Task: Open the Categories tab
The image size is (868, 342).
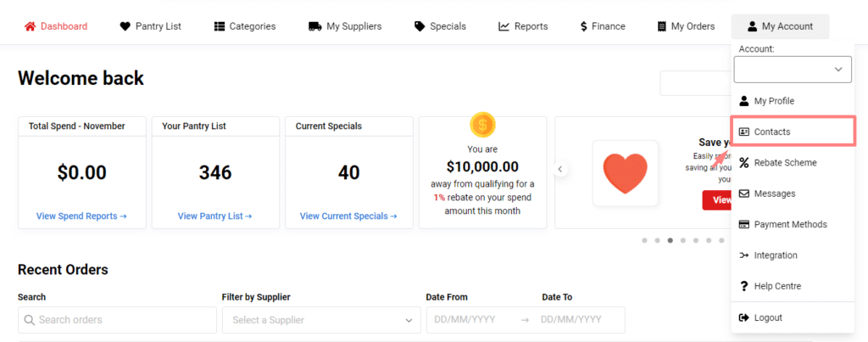Action: pyautogui.click(x=245, y=26)
